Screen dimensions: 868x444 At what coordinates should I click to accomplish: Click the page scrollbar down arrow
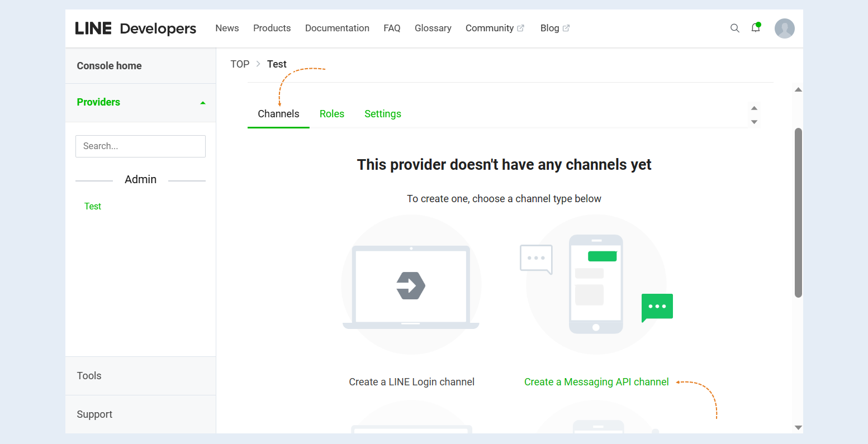click(798, 428)
